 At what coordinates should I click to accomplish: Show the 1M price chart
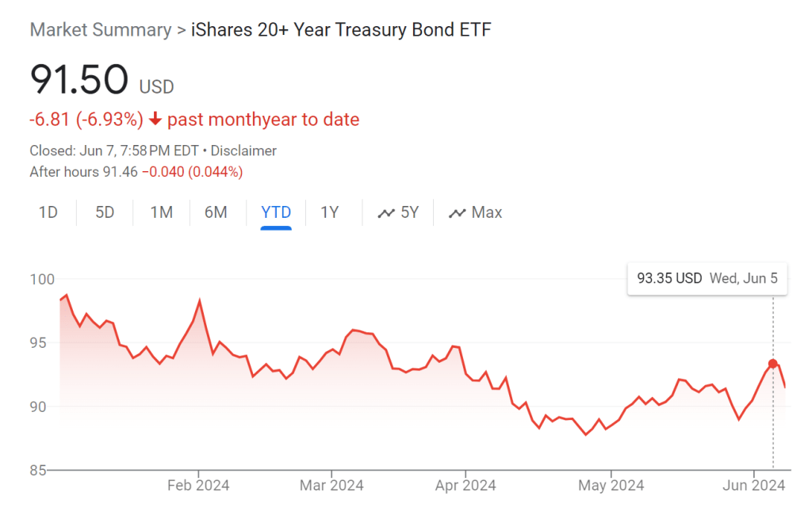[x=162, y=212]
